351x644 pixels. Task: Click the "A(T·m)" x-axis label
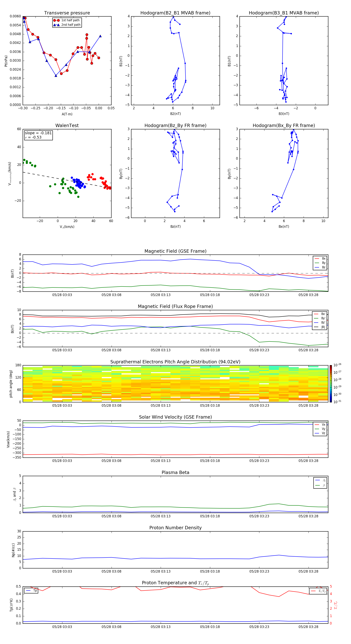click(x=67, y=114)
